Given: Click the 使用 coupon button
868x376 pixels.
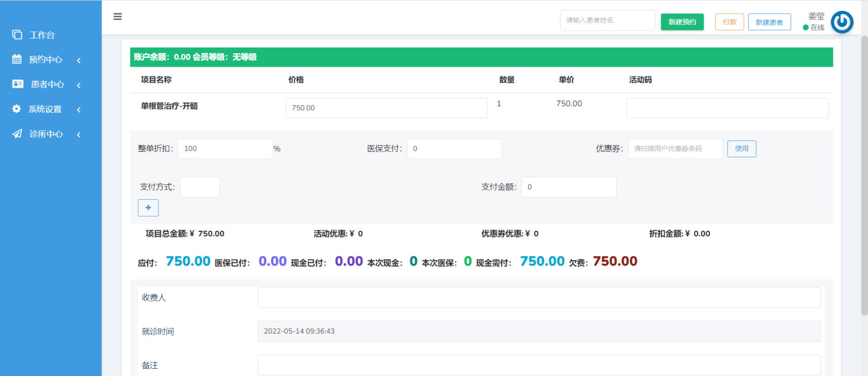Looking at the screenshot, I should point(742,149).
